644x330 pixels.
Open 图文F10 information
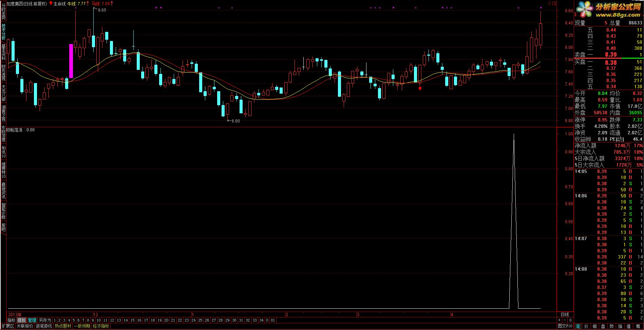(x=565, y=326)
